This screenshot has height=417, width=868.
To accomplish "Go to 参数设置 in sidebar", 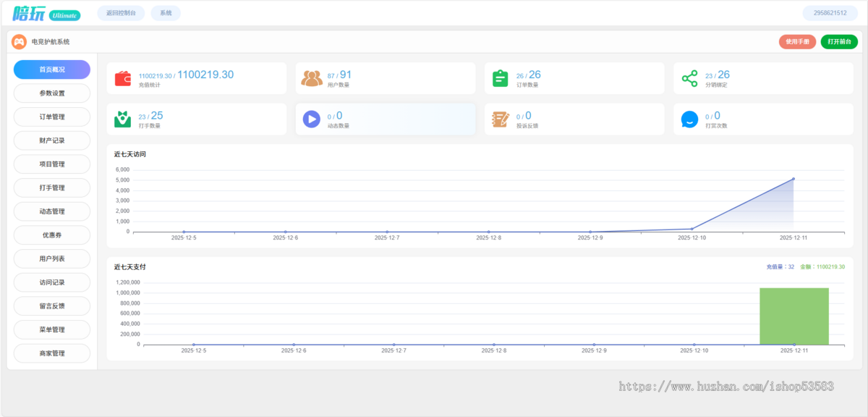I will [x=52, y=93].
